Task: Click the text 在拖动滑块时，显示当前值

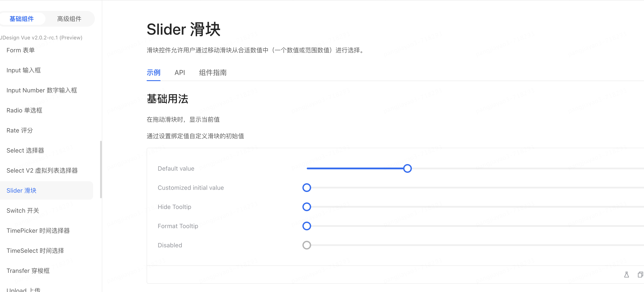Action: point(183,119)
